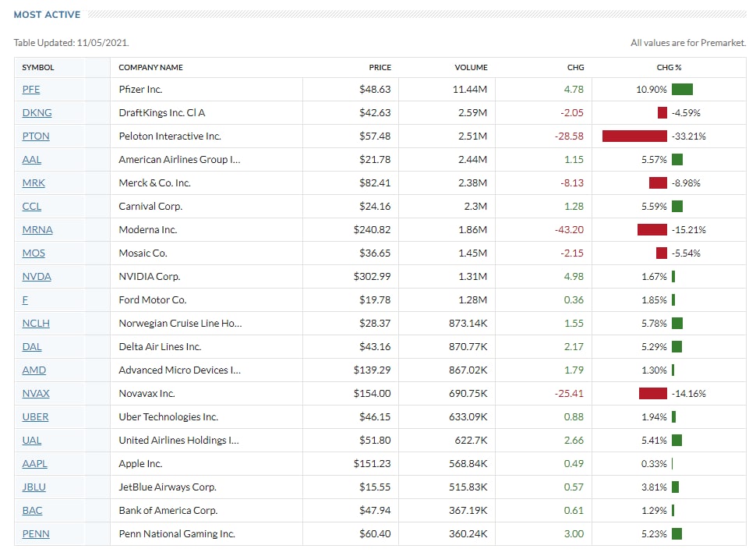
Task: Click the CHG % column header
Action: pos(669,68)
